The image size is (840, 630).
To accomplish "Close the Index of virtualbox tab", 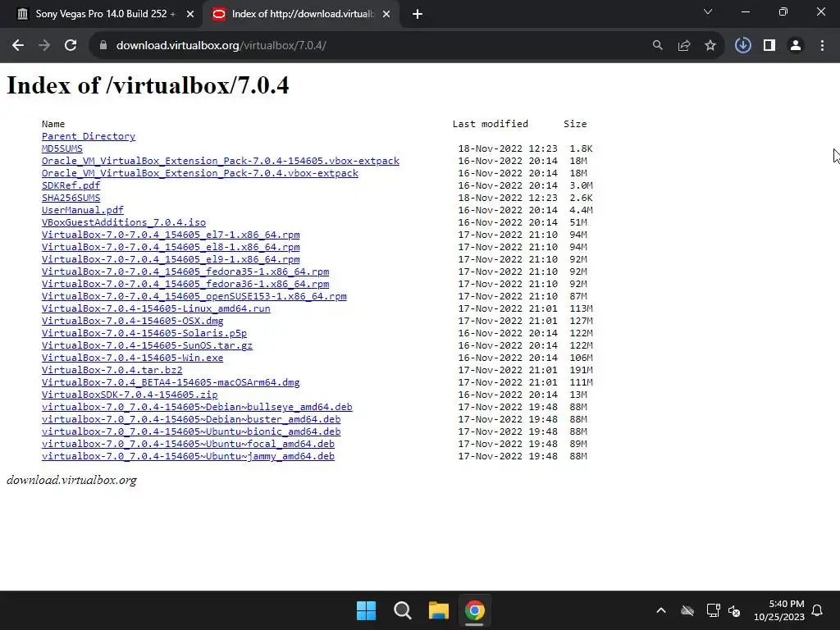I will pos(386,15).
